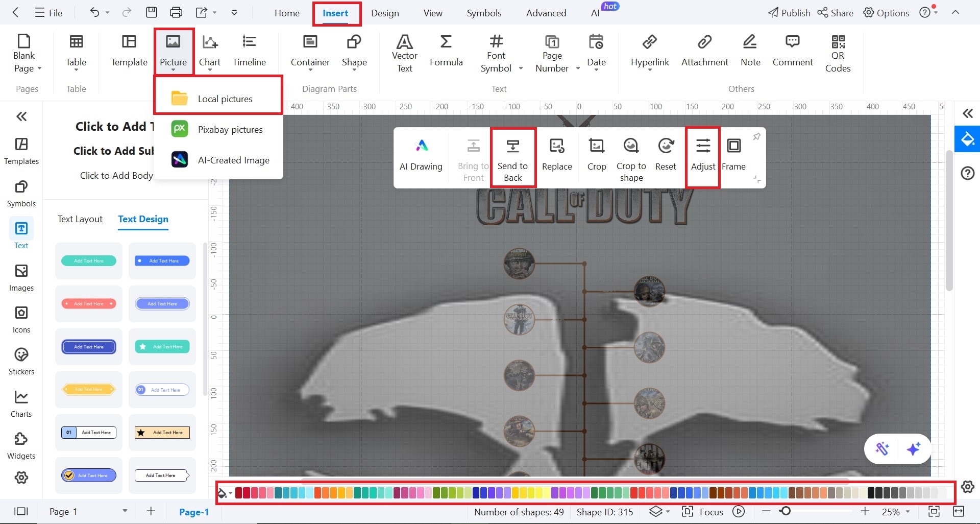Choose Pixabay pictures option
The image size is (980, 524).
[x=218, y=129]
